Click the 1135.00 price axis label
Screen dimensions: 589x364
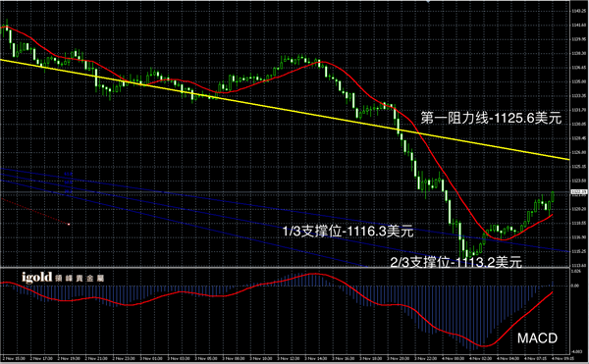click(579, 81)
